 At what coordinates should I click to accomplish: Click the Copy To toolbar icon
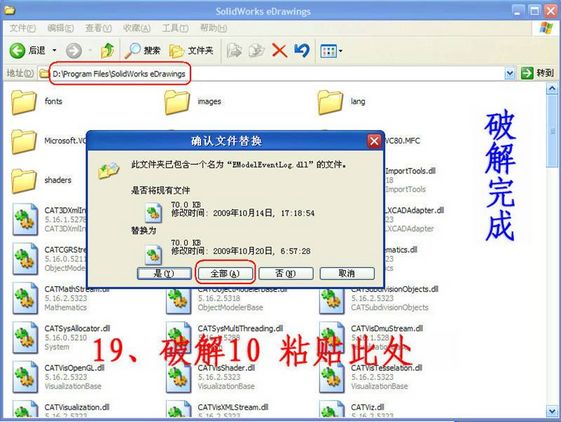[257, 50]
